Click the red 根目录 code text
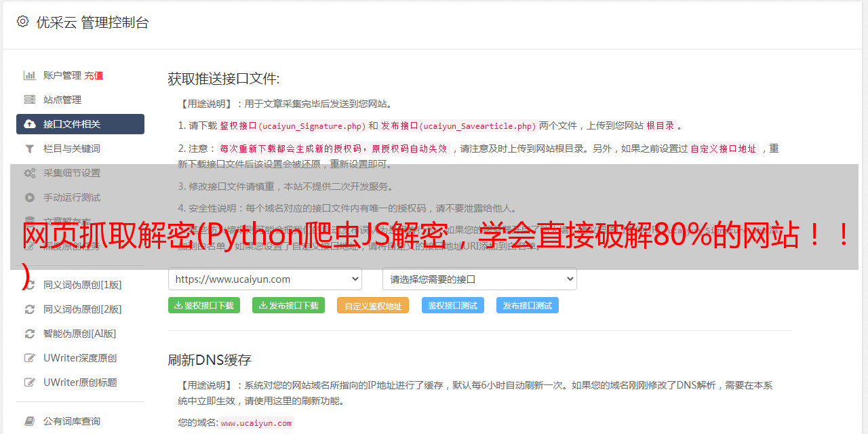This screenshot has height=434, width=868. click(660, 125)
